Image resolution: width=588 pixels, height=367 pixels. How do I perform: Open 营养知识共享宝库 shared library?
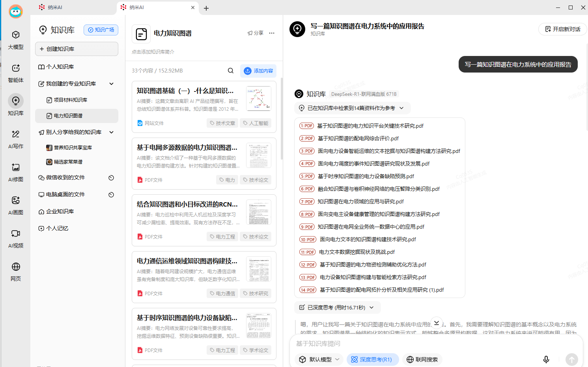[77, 148]
